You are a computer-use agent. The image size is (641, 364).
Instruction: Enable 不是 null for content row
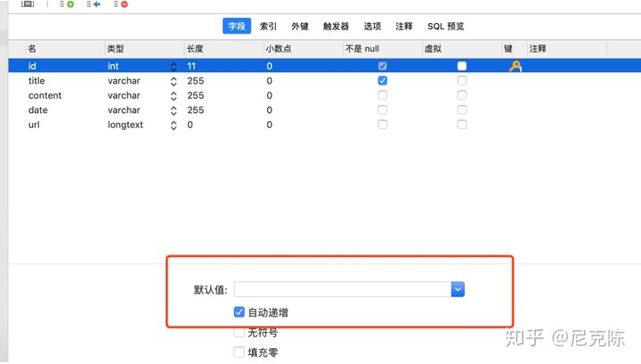pos(382,95)
